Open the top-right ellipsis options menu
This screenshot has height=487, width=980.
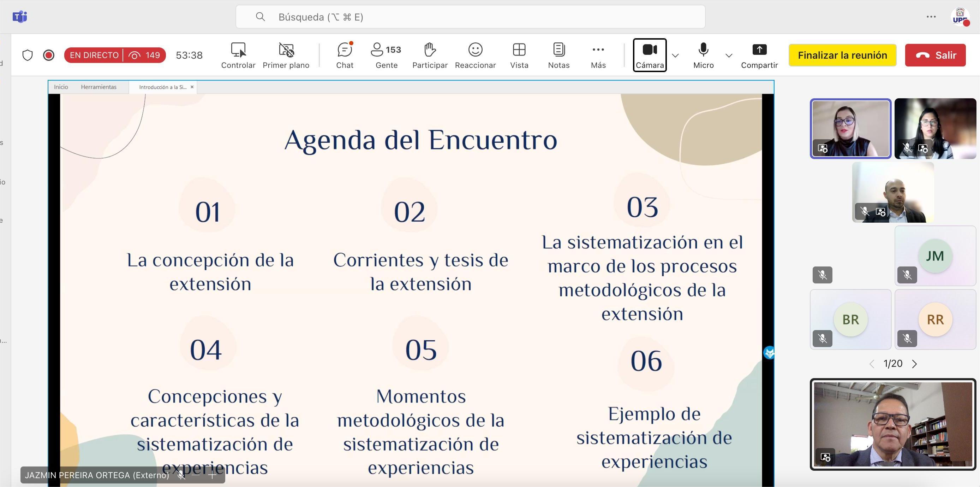click(931, 17)
